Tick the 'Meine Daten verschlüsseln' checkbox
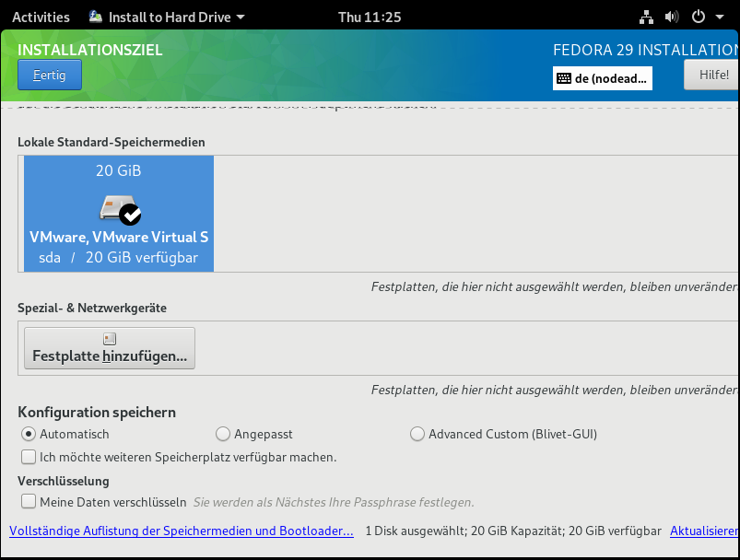 pyautogui.click(x=29, y=501)
